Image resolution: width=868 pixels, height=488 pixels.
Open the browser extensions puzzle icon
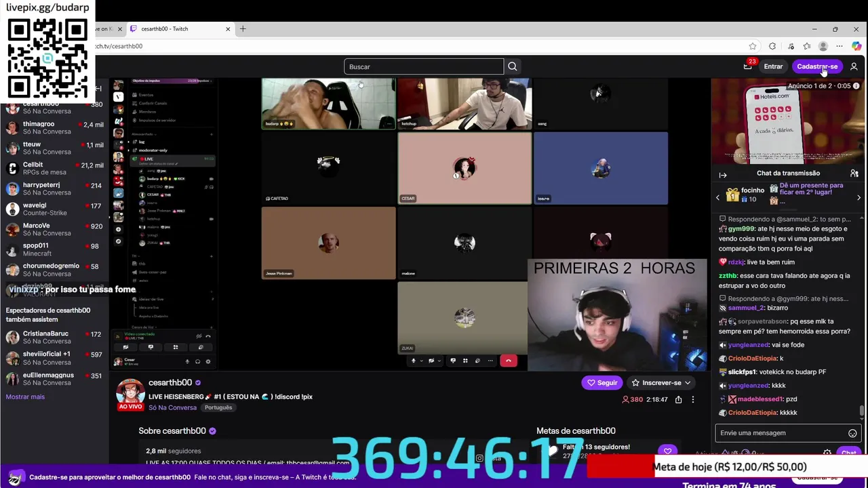click(x=772, y=46)
